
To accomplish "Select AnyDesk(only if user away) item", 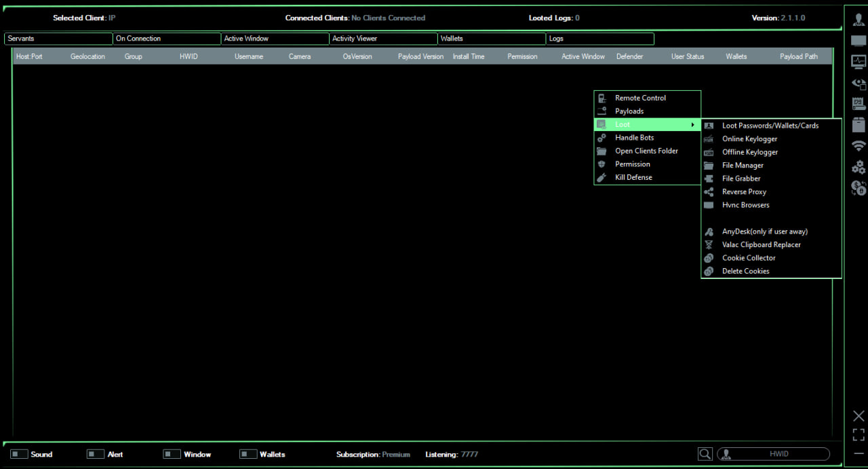I will pos(771,231).
